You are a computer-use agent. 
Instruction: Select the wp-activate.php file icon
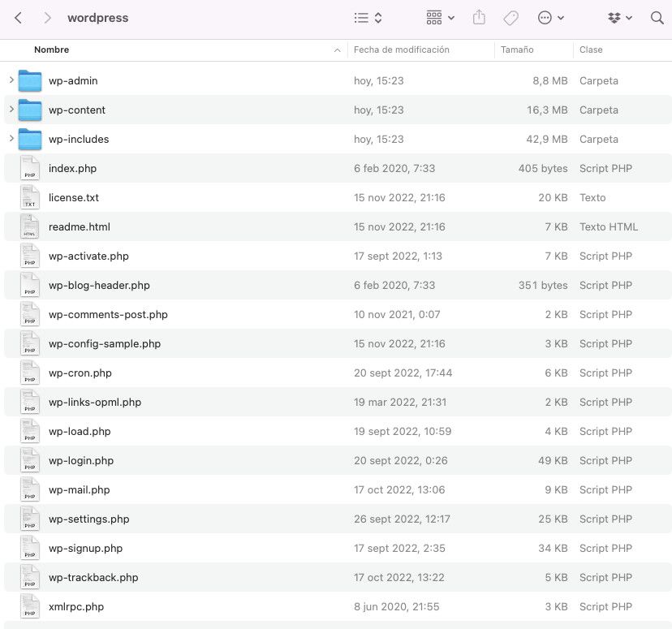point(30,256)
